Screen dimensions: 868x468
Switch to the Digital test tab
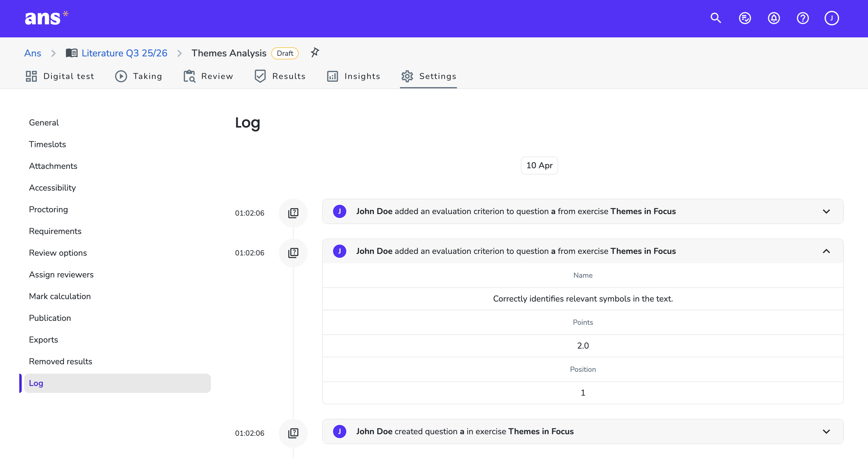[60, 76]
